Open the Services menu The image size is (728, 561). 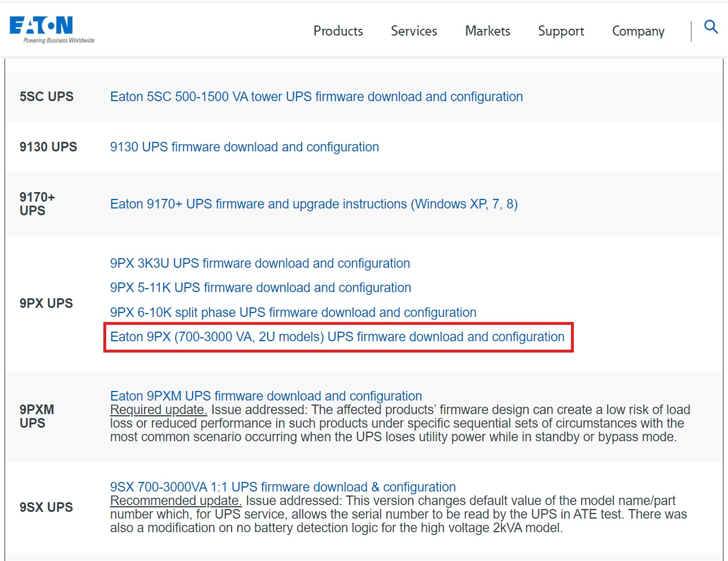[414, 31]
